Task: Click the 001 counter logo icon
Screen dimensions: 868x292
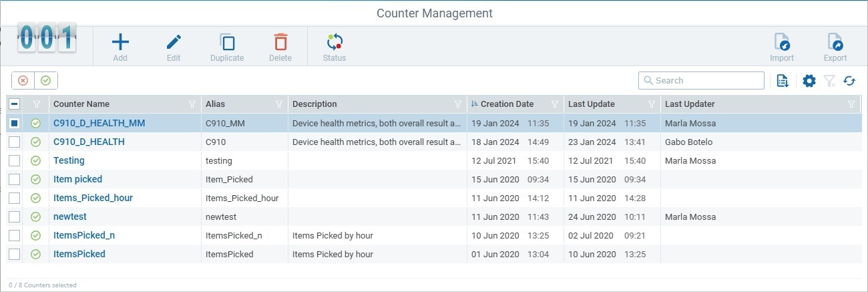Action: click(47, 37)
